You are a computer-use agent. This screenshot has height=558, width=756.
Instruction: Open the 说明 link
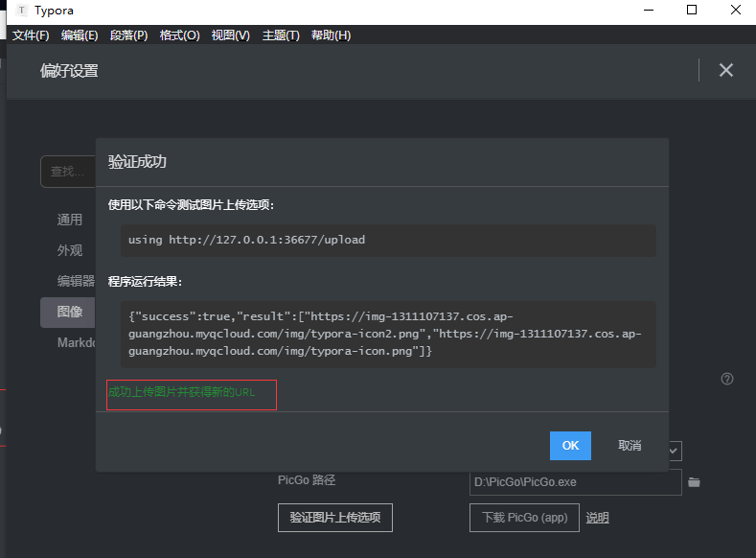597,518
